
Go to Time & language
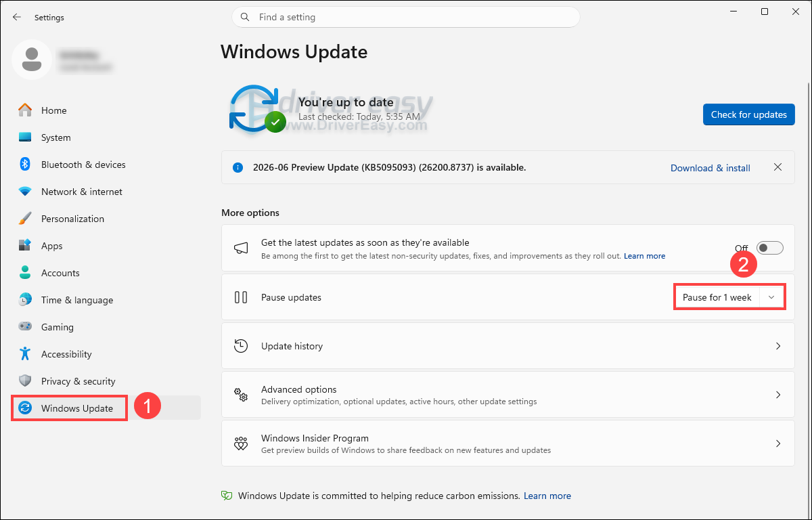pyautogui.click(x=106, y=300)
